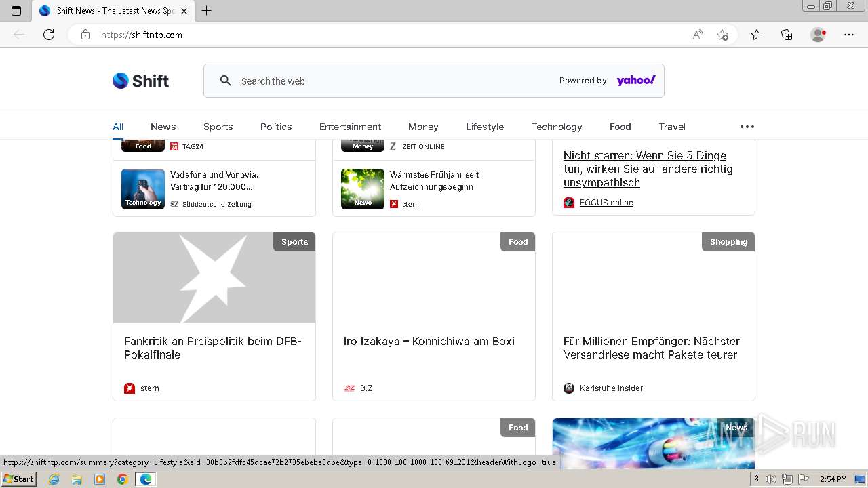Switch to the Sports category
Viewport: 868px width, 488px height.
(x=218, y=127)
